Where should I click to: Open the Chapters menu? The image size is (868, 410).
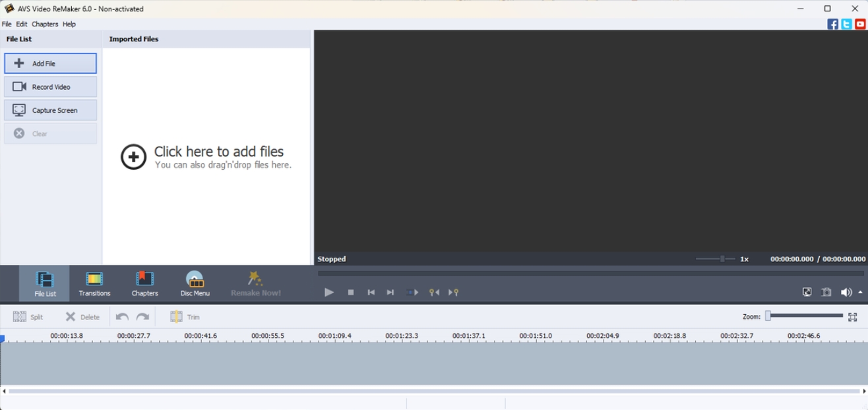click(45, 24)
